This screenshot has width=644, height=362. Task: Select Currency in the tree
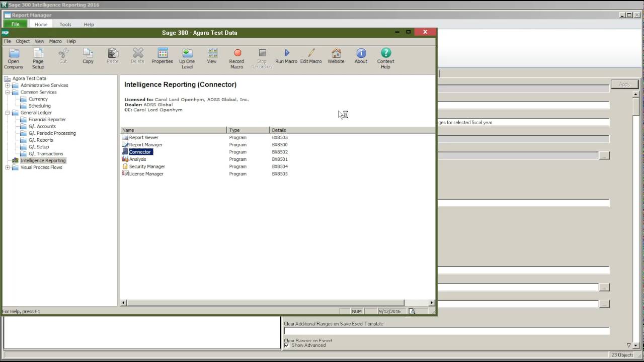(38, 99)
